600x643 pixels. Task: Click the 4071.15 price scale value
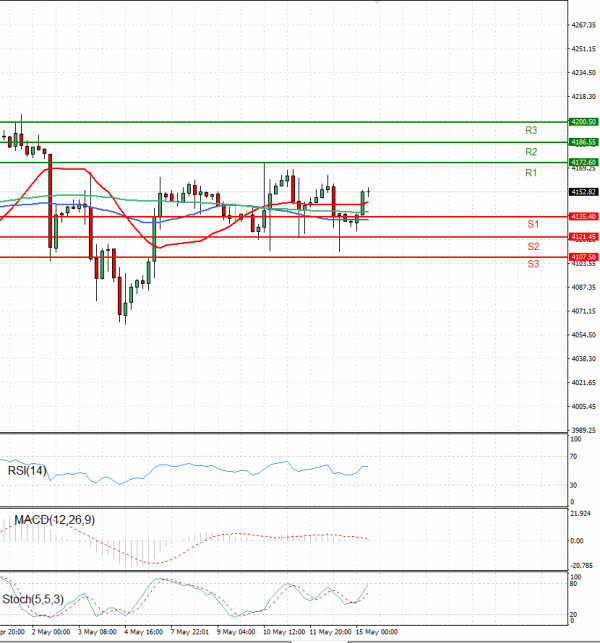point(584,312)
